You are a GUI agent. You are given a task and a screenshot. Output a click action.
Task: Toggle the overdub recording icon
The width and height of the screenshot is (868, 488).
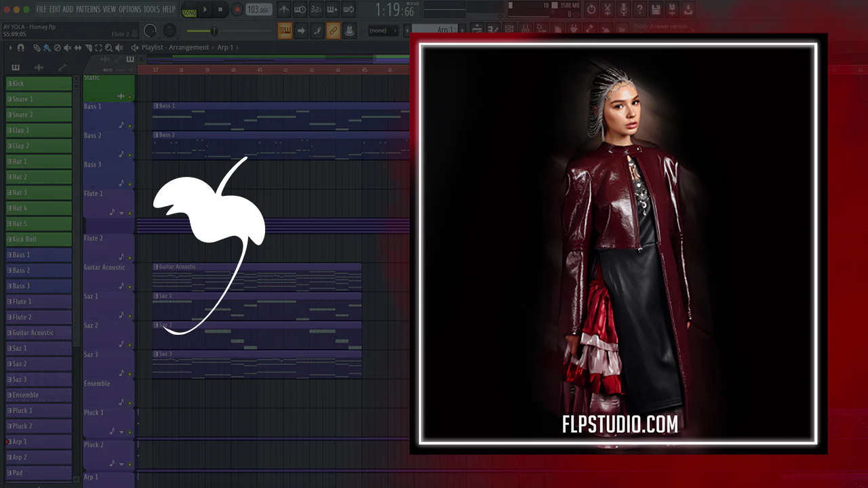point(332,9)
